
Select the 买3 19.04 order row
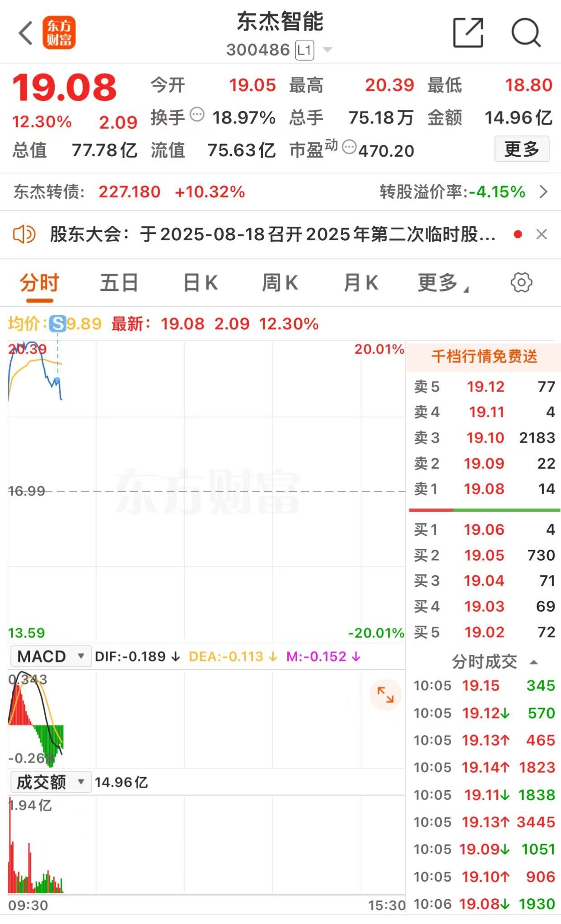click(x=484, y=580)
